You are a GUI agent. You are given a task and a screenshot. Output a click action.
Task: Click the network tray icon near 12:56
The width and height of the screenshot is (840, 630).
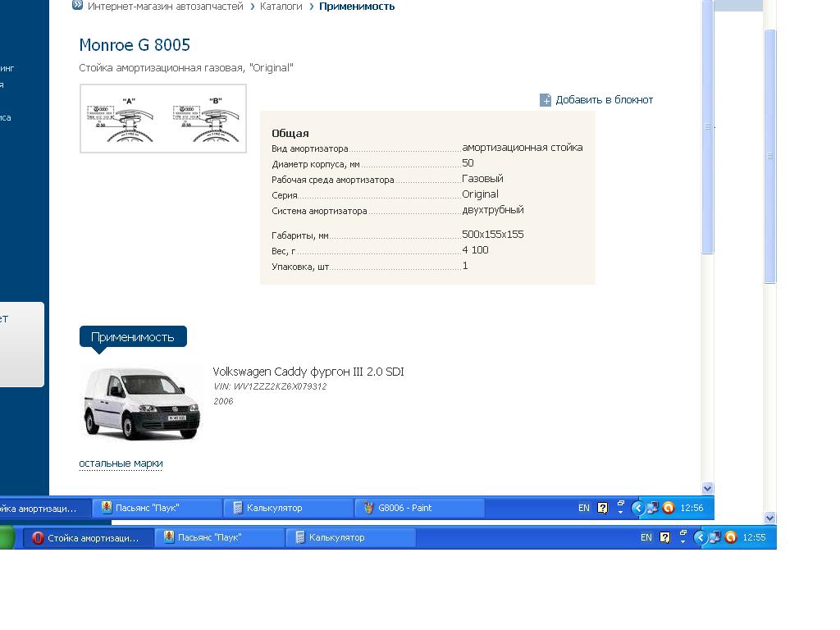click(x=652, y=508)
